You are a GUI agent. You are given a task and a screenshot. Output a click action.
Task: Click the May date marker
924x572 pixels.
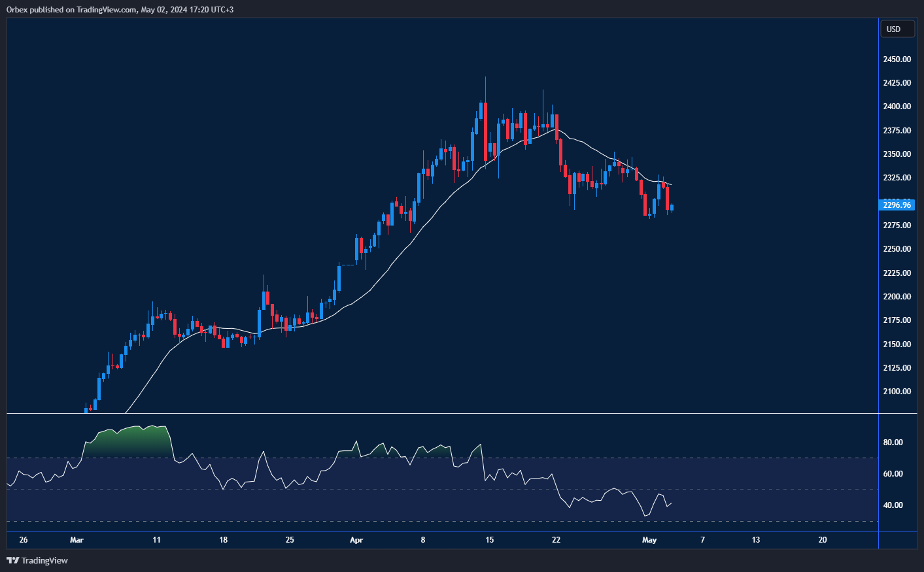coord(649,540)
